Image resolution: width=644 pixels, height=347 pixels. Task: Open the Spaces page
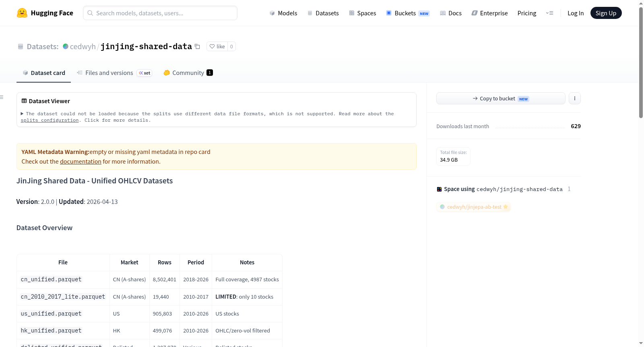[x=362, y=13]
